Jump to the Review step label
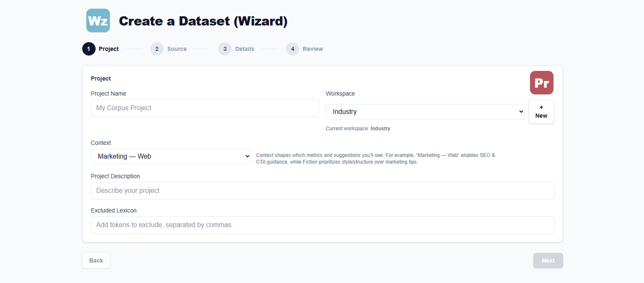 pyautogui.click(x=313, y=49)
